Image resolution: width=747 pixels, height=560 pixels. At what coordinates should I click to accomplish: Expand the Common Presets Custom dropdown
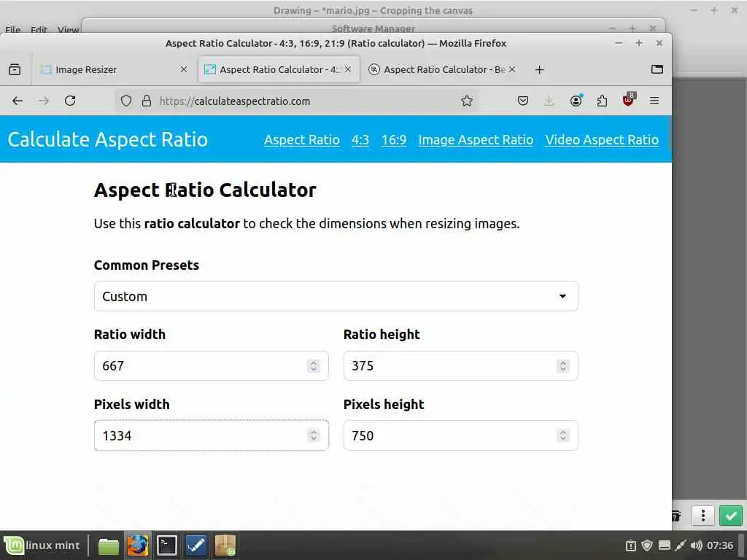tap(336, 296)
